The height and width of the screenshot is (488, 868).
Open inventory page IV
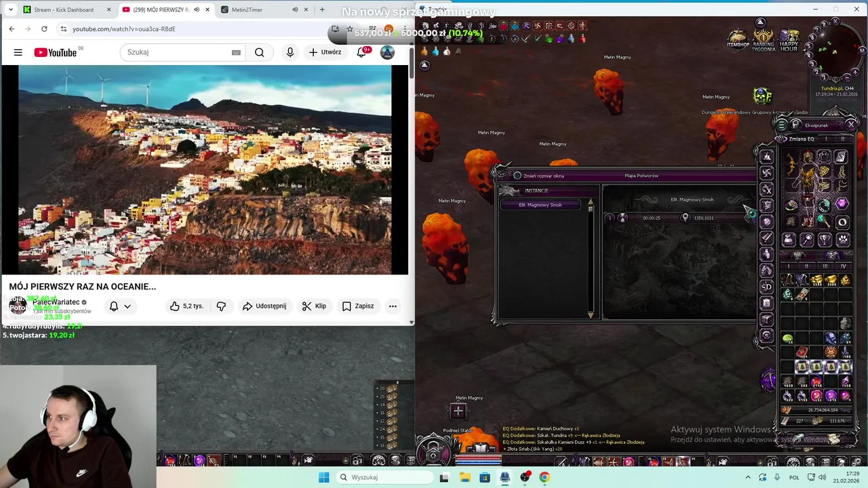pos(843,266)
